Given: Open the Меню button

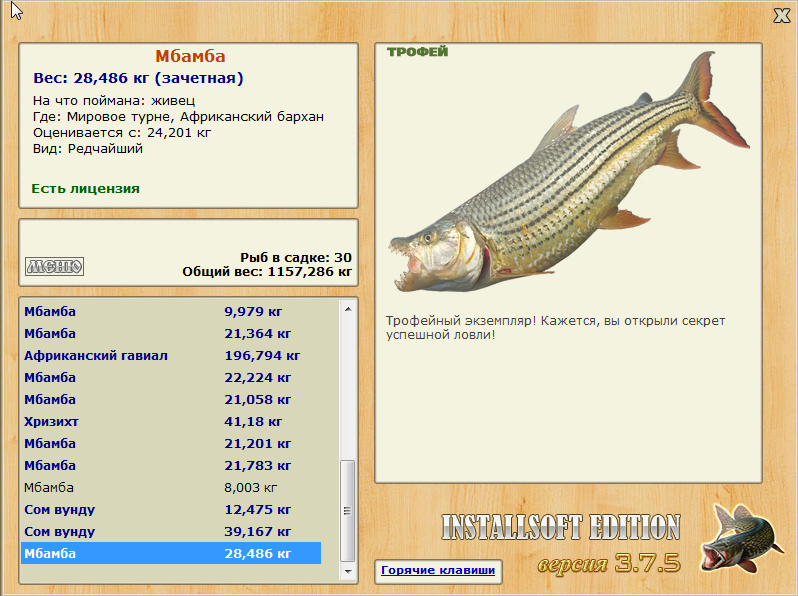Looking at the screenshot, I should 54,266.
